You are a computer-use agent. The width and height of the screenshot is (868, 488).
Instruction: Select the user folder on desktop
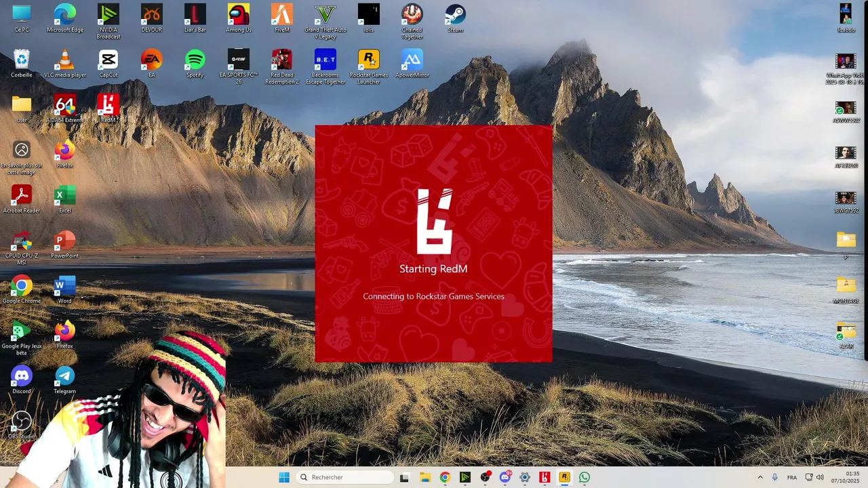click(22, 108)
